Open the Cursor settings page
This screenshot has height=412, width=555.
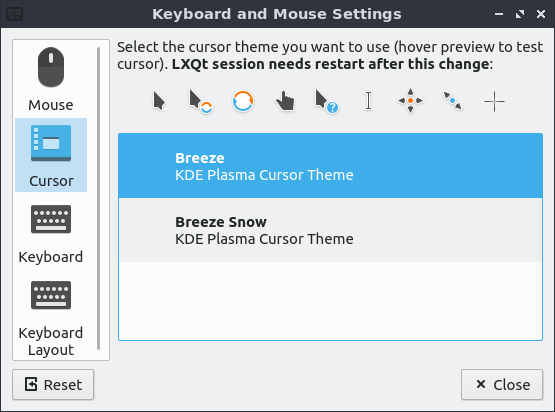51,155
